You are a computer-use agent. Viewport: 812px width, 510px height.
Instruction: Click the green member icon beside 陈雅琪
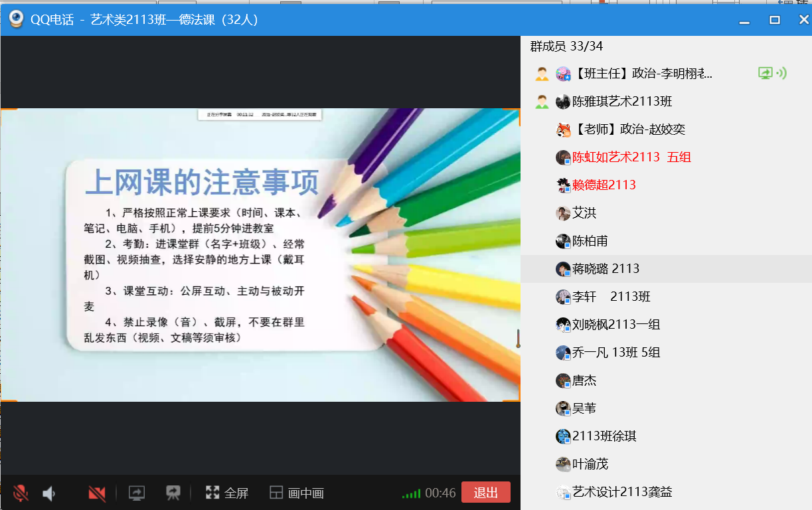coord(542,102)
